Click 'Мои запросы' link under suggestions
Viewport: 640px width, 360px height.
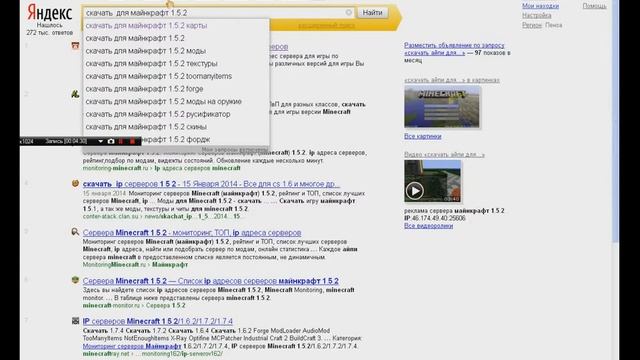(x=235, y=150)
